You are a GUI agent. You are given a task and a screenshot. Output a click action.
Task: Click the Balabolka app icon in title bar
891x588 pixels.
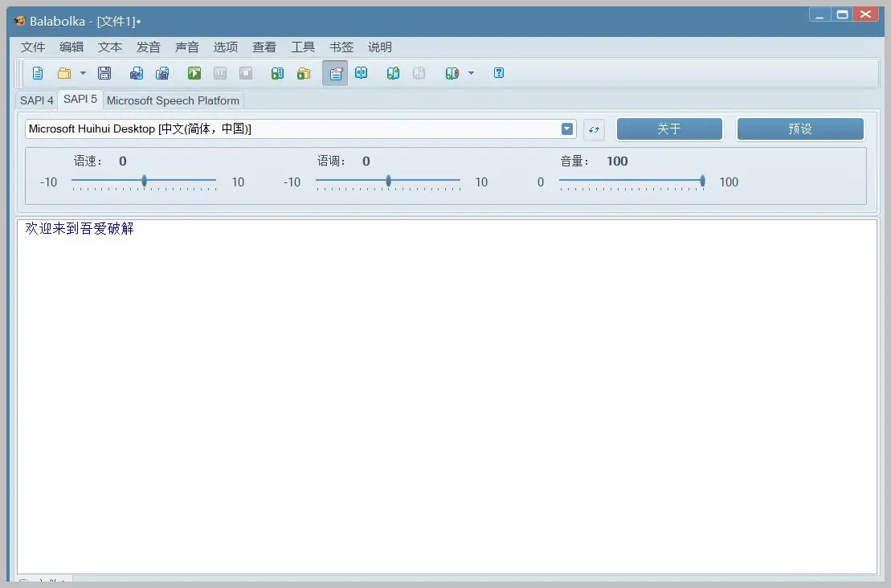20,21
